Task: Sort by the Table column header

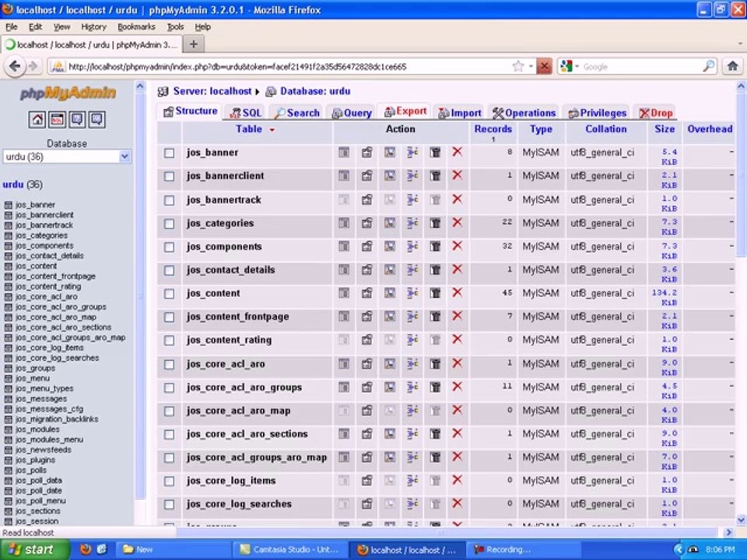Action: (249, 129)
